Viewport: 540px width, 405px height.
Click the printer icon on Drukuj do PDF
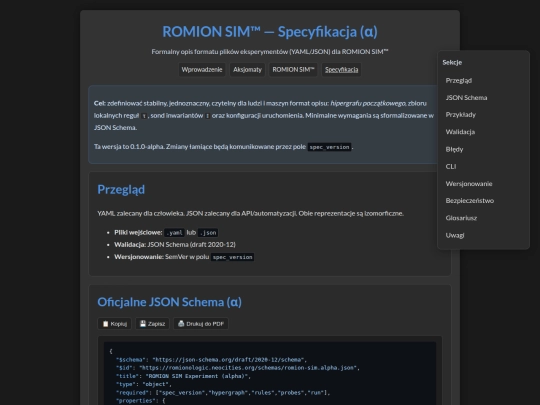[x=181, y=323]
